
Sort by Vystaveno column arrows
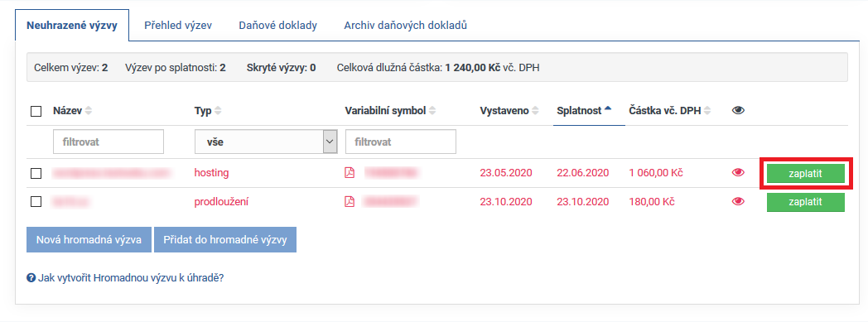tap(535, 111)
